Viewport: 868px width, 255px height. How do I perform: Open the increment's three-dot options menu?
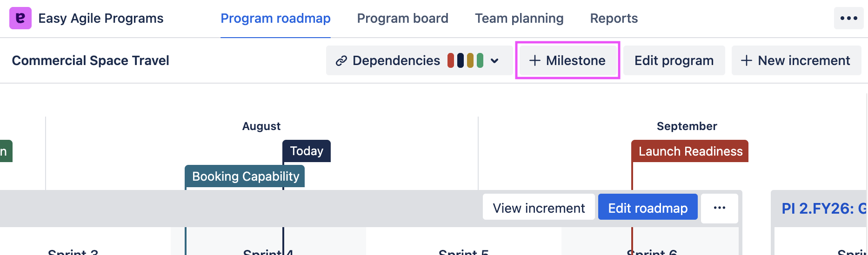pos(719,208)
